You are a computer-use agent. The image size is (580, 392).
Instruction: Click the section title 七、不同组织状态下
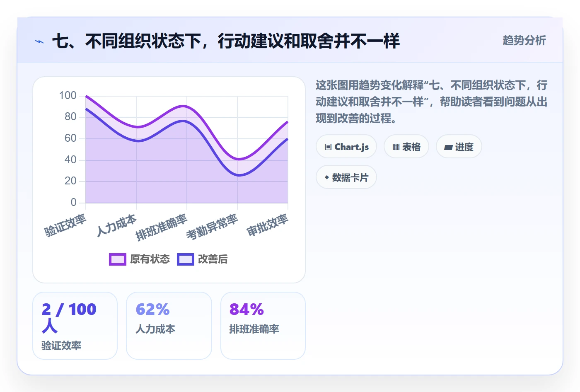226,41
